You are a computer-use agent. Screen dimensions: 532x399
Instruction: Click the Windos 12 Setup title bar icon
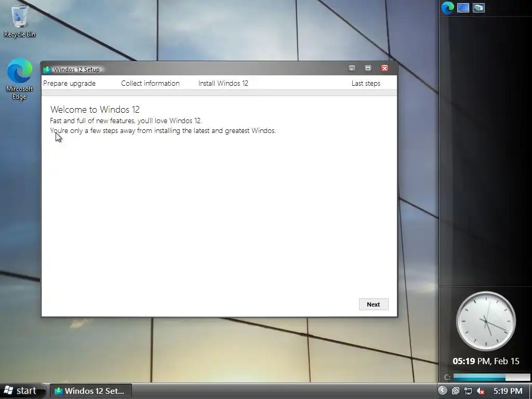(47, 70)
